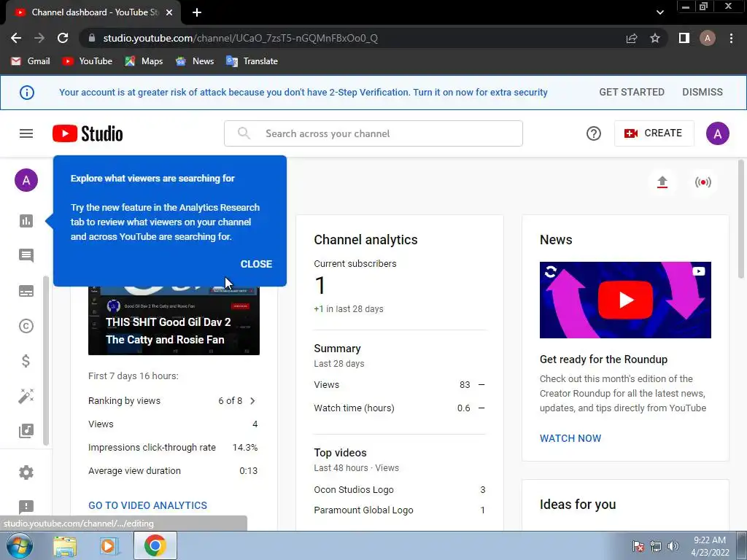
Task: Click the site lock icon in the address bar
Action: (92, 38)
